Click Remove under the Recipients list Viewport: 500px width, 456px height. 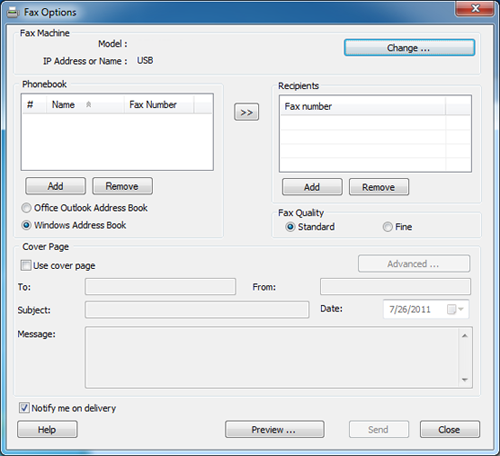379,187
